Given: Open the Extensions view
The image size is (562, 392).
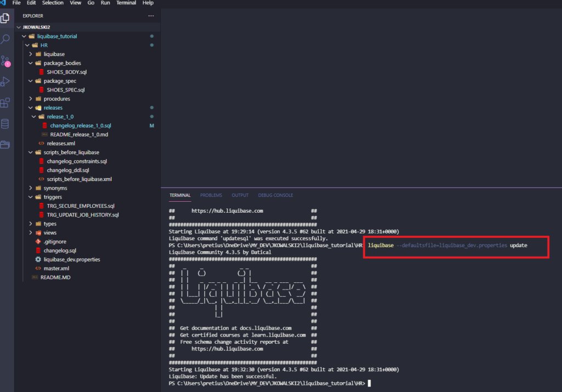Looking at the screenshot, I should (x=5, y=103).
